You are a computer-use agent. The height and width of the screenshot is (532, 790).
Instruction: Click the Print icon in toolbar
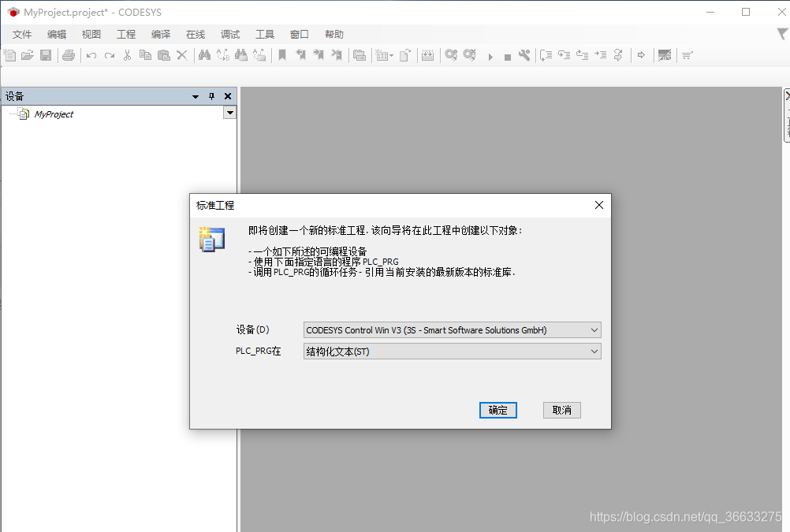coord(69,55)
